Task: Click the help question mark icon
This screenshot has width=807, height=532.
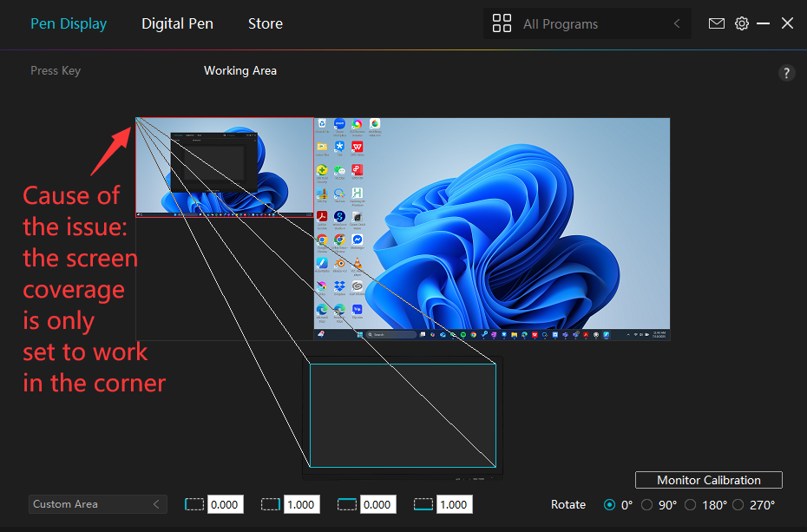Action: click(x=786, y=73)
